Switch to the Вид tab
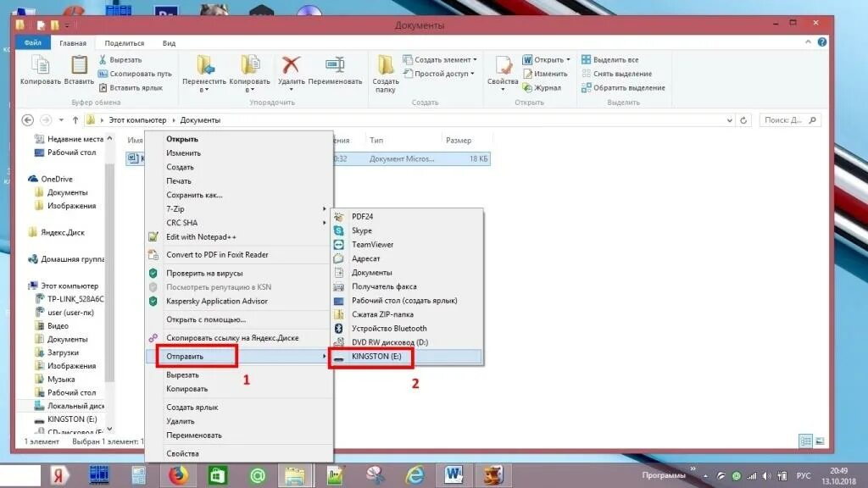Screen dimensions: 868x488 pyautogui.click(x=169, y=43)
